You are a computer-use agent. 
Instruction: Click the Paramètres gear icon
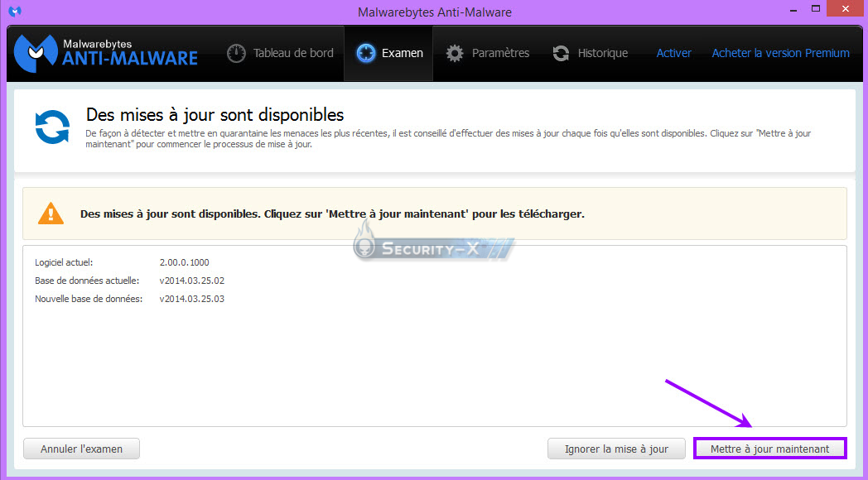pos(455,53)
